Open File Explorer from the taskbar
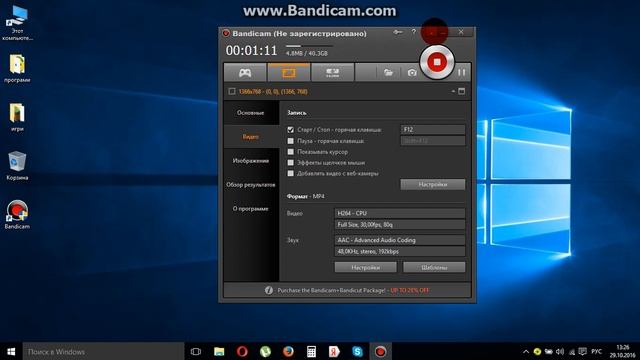640x360 pixels. point(219,351)
